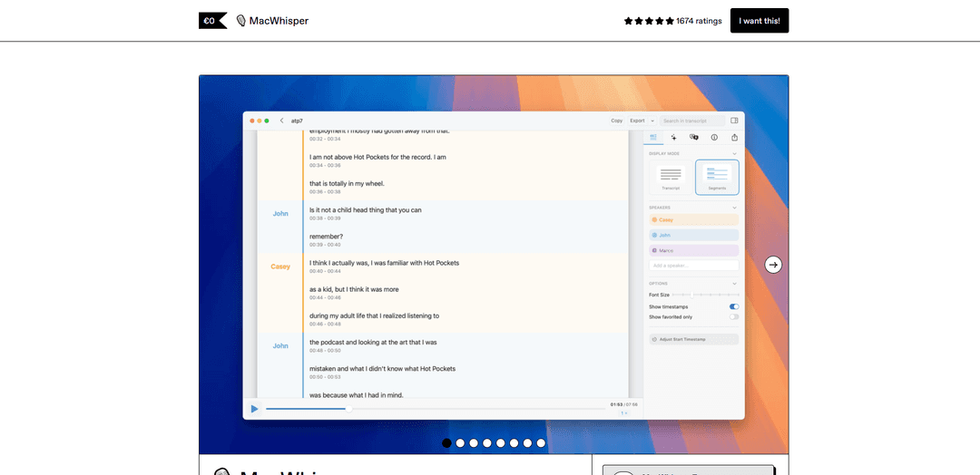The image size is (980, 475).
Task: Open the info tab icon
Action: tap(714, 137)
